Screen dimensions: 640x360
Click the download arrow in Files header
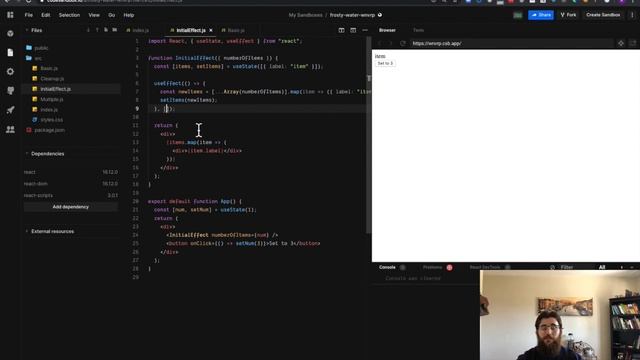[x=88, y=30]
